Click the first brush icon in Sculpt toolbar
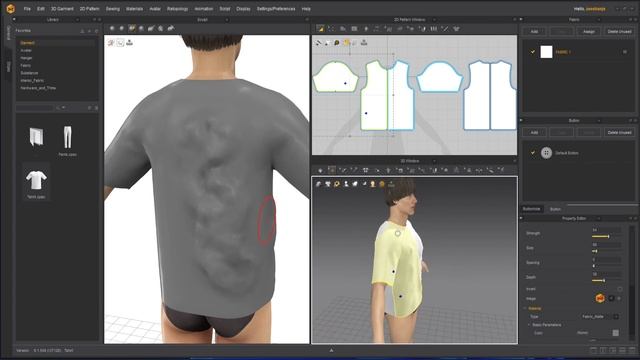Viewport: 640px width, 360px height. [112, 28]
